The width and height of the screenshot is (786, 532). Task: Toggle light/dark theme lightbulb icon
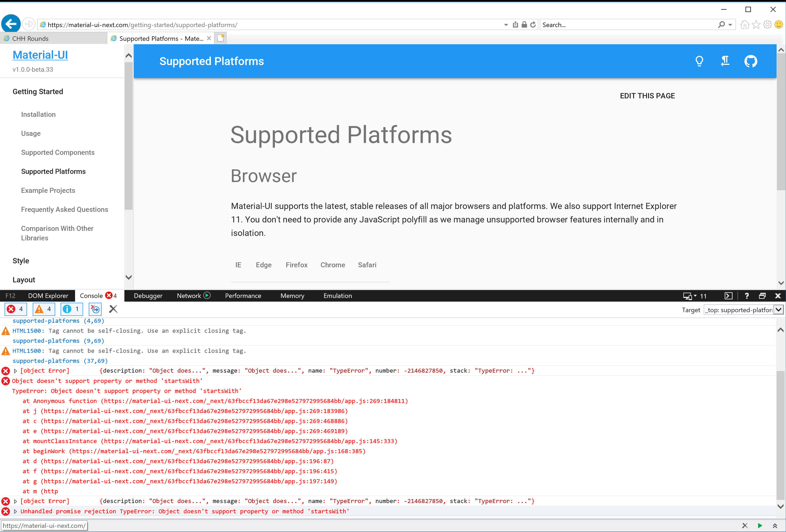(699, 61)
